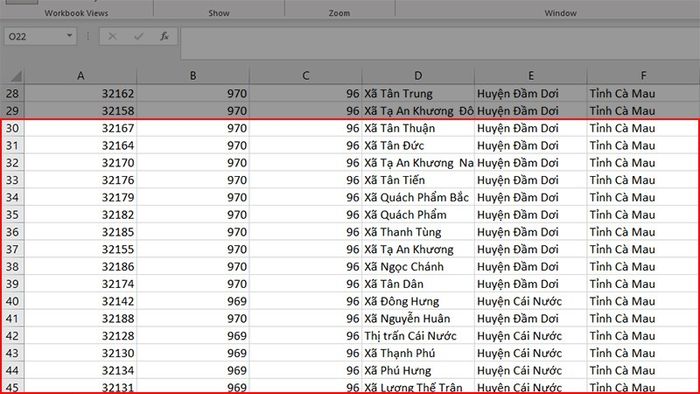Viewport: 700px width, 394px height.
Task: Select row 36 header
Action: (x=12, y=232)
